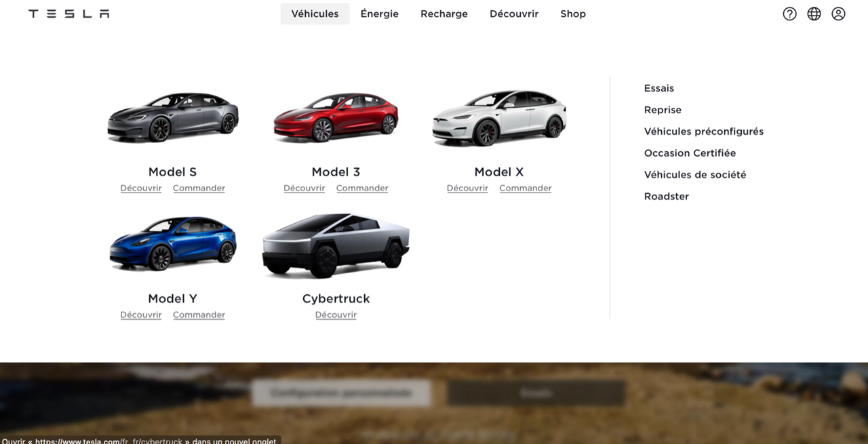
Task: Open the Recharge menu
Action: tap(444, 14)
